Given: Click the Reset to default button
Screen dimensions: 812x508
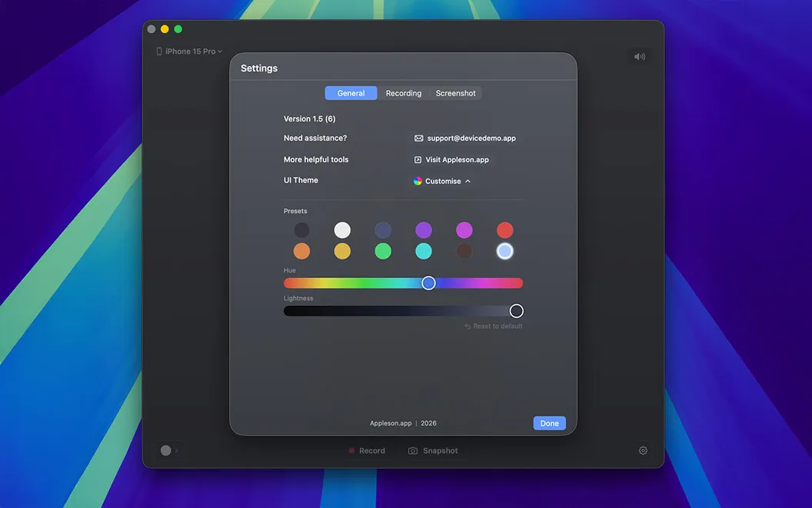Looking at the screenshot, I should [x=494, y=326].
